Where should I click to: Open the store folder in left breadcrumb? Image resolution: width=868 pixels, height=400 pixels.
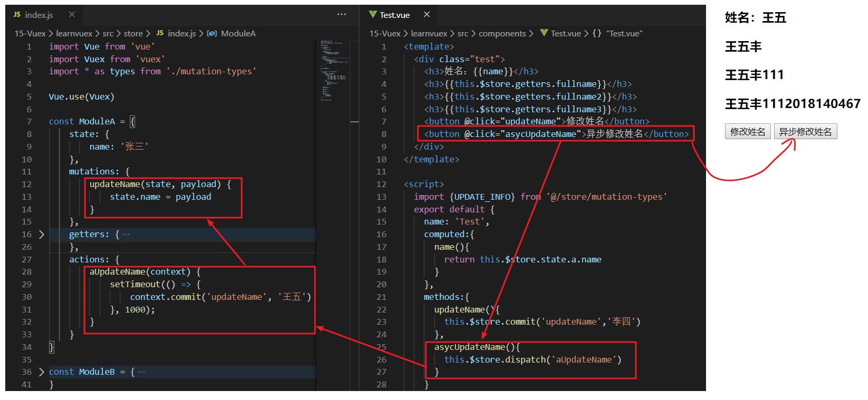point(133,34)
